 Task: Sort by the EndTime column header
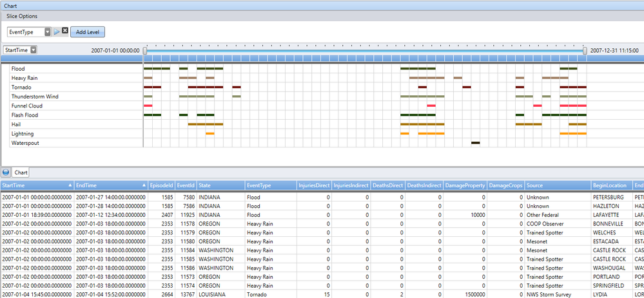(x=111, y=185)
